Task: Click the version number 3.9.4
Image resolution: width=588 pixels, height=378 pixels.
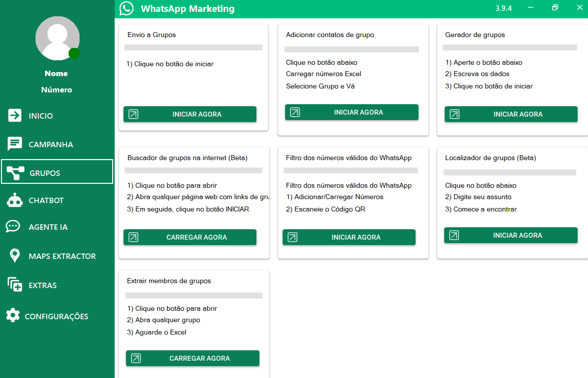Action: tap(504, 8)
